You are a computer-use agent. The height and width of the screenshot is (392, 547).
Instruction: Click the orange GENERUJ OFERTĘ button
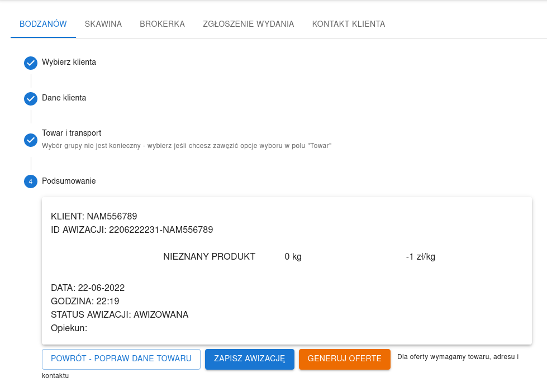coord(344,359)
